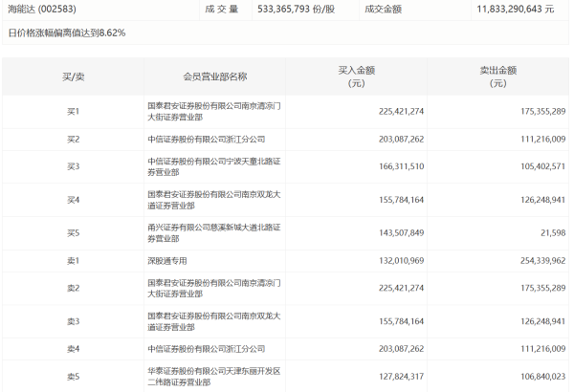Click 中信证券 浙江分公司 name in 买2 row
The image size is (574, 392).
(x=207, y=140)
